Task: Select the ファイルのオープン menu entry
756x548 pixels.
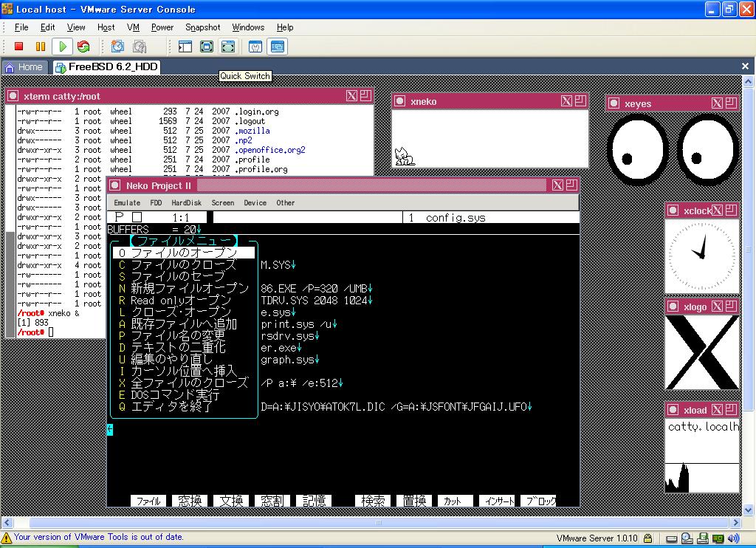Action: [x=184, y=253]
